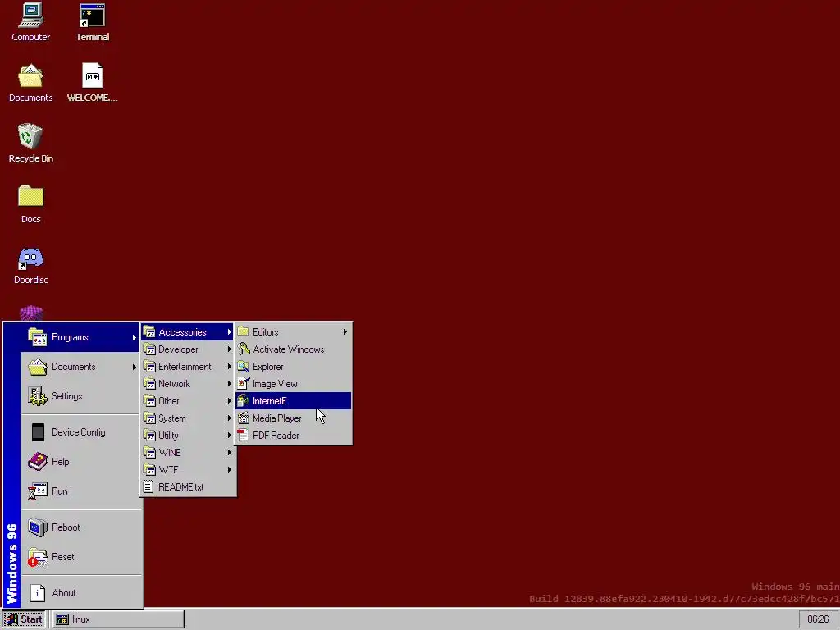Click the Reboot label in Start menu

[66, 527]
